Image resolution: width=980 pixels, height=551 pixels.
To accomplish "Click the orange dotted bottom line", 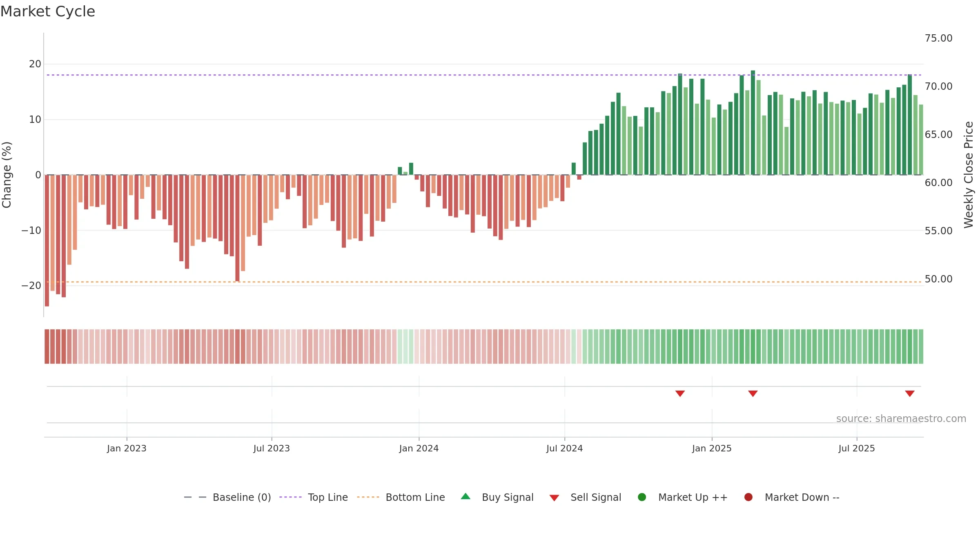I will click(x=484, y=282).
